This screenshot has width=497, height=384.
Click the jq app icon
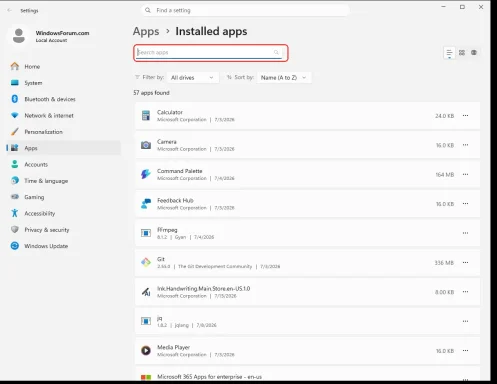(146, 321)
